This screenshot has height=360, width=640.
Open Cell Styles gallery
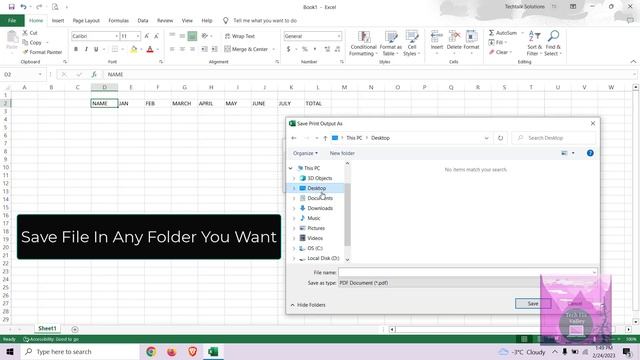(411, 43)
